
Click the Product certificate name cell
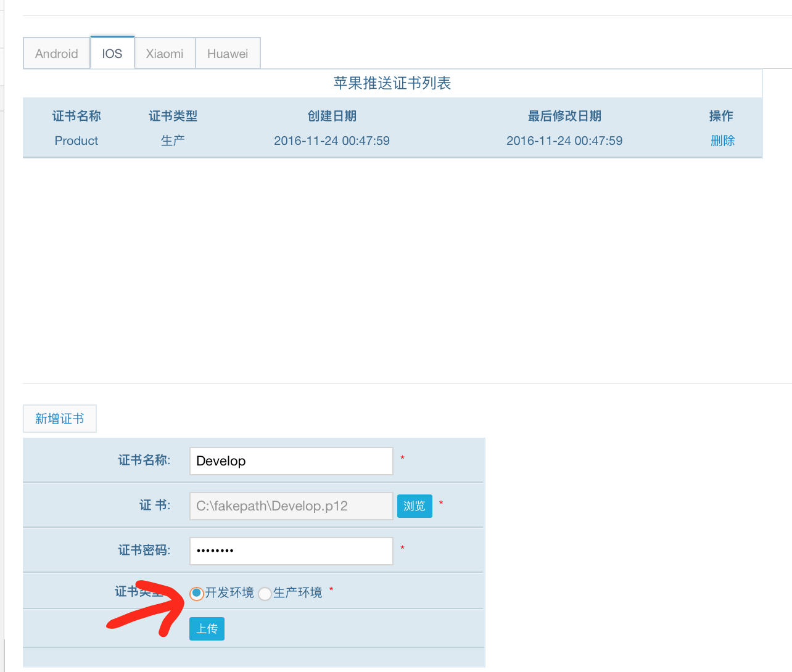76,141
